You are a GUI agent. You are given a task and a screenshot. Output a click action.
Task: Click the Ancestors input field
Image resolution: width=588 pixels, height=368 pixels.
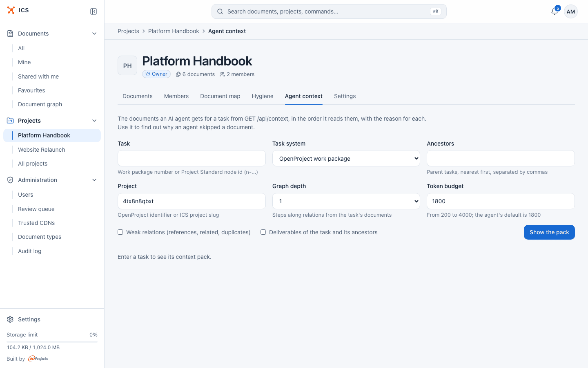click(501, 158)
